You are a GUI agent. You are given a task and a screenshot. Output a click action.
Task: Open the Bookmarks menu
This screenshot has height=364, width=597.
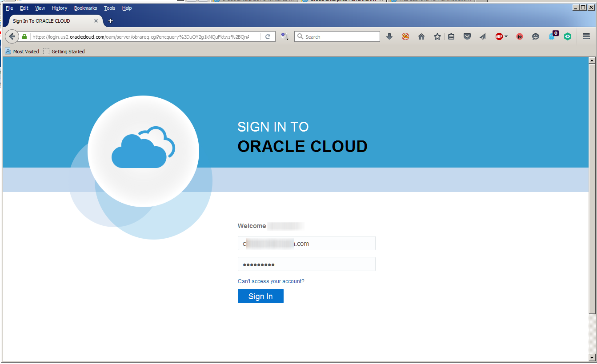click(86, 8)
